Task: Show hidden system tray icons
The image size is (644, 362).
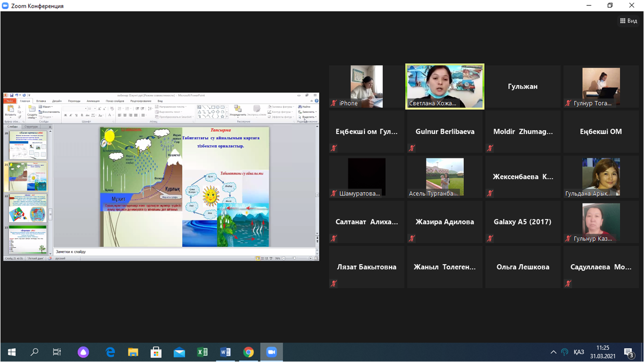Action: [553, 352]
